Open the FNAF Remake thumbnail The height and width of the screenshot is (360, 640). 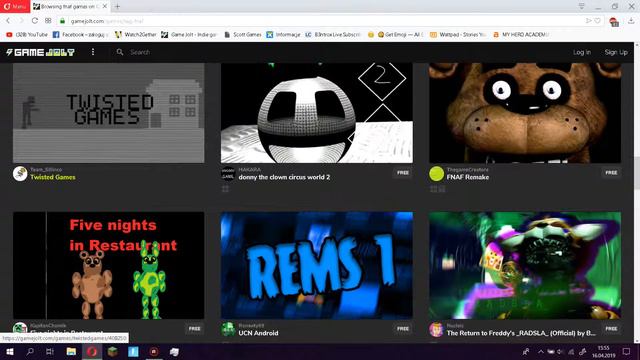[x=525, y=113]
